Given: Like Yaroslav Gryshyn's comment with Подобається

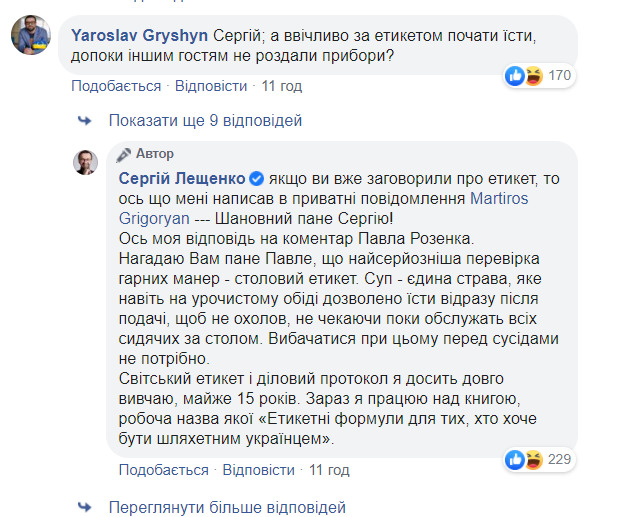Looking at the screenshot, I should tap(115, 86).
